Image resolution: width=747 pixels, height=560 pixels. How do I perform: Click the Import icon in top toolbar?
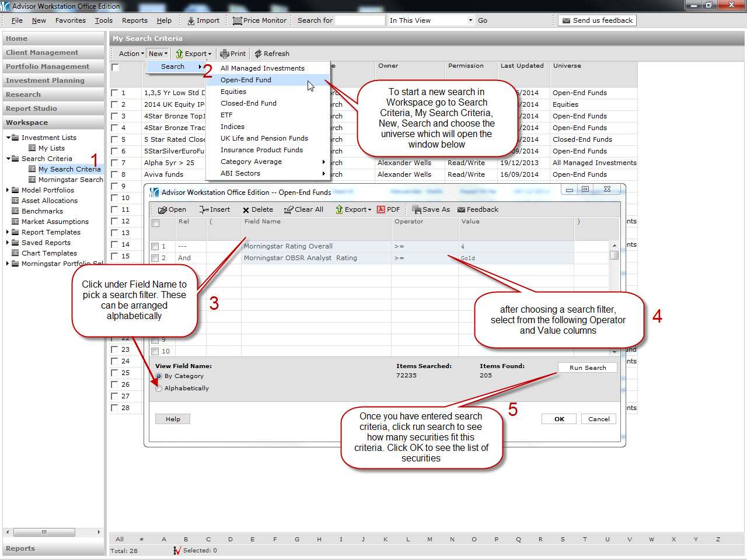pyautogui.click(x=191, y=20)
